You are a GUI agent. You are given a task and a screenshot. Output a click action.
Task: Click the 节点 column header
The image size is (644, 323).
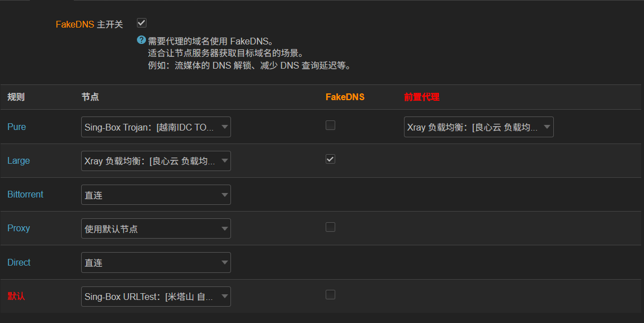(x=90, y=97)
